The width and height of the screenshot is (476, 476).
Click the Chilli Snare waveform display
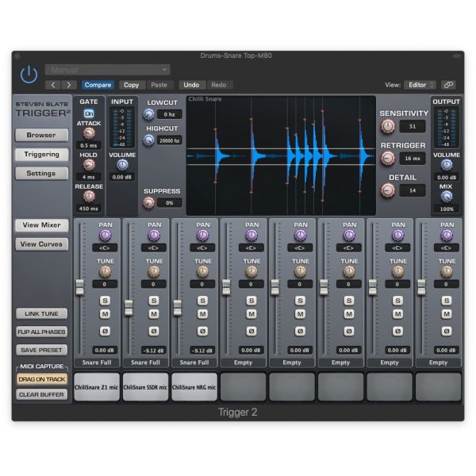[281, 155]
